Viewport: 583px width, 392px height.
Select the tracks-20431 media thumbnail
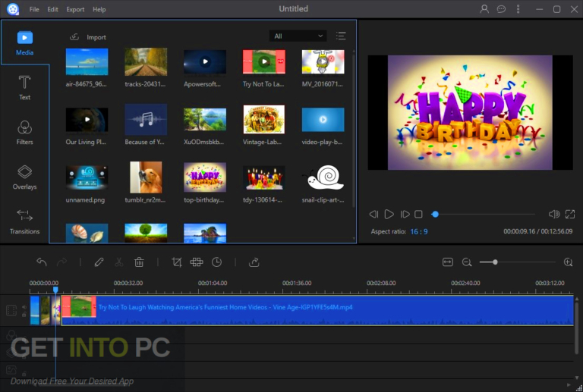pos(146,61)
